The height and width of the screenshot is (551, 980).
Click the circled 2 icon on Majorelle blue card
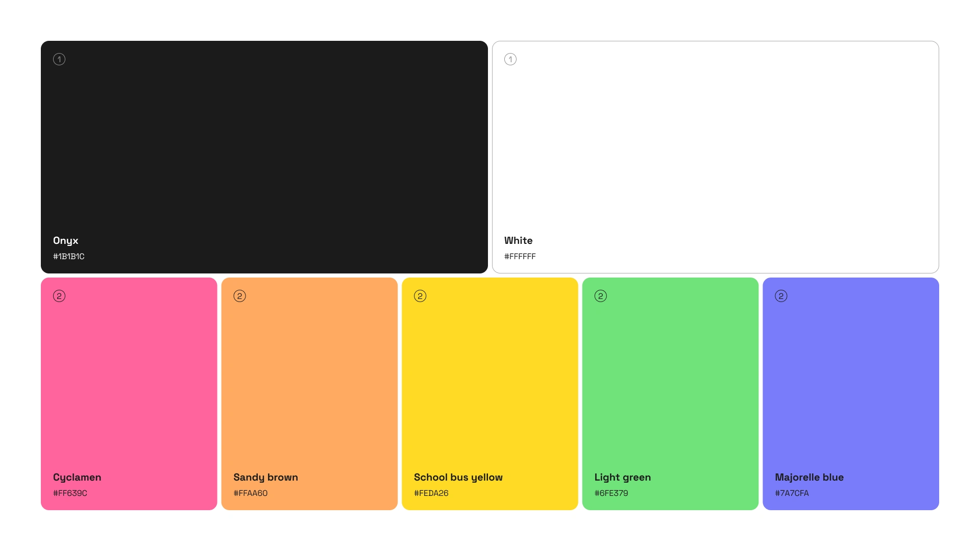click(781, 296)
